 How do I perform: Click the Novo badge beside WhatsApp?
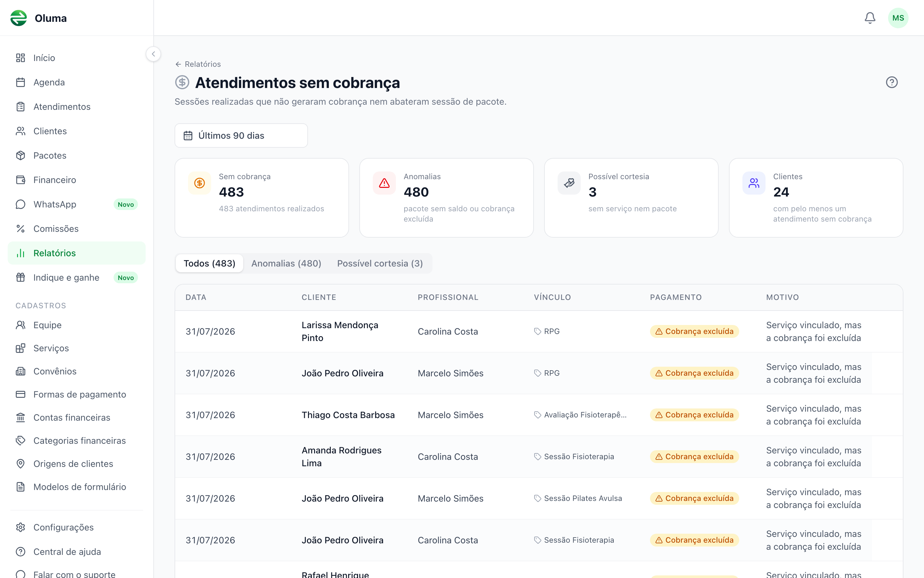(126, 205)
